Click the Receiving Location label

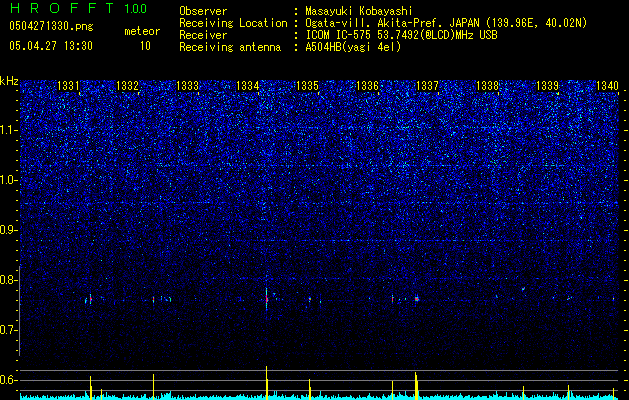point(233,23)
